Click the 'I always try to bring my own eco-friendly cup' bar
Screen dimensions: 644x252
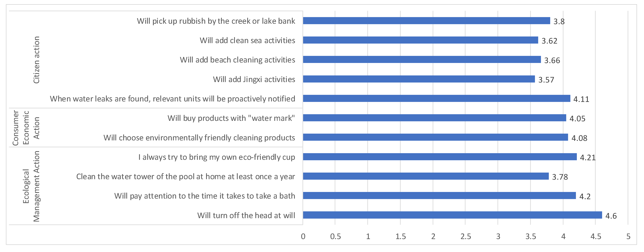(440, 157)
